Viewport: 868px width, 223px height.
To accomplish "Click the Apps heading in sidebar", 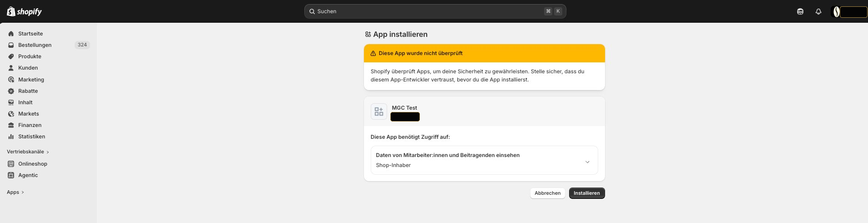I will tap(13, 192).
